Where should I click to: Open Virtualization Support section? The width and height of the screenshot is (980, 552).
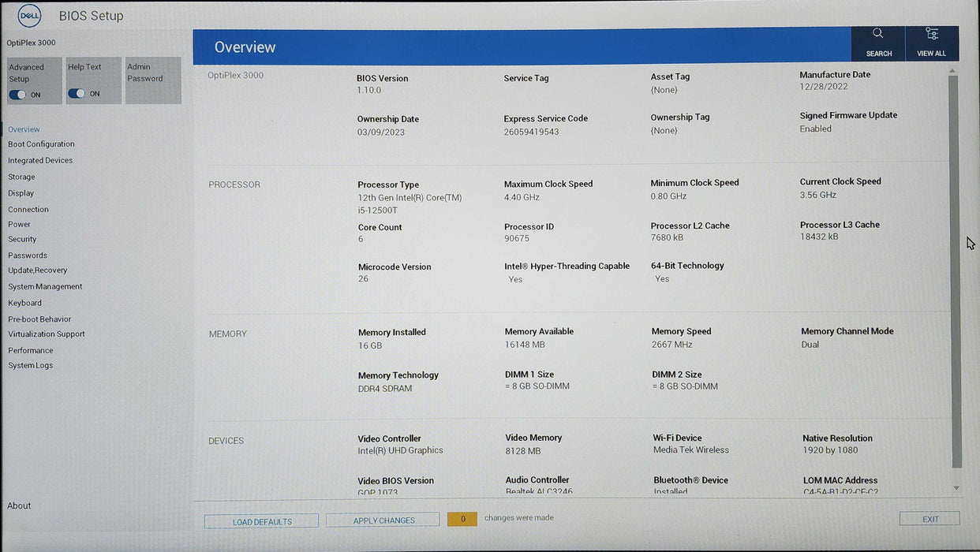click(47, 334)
